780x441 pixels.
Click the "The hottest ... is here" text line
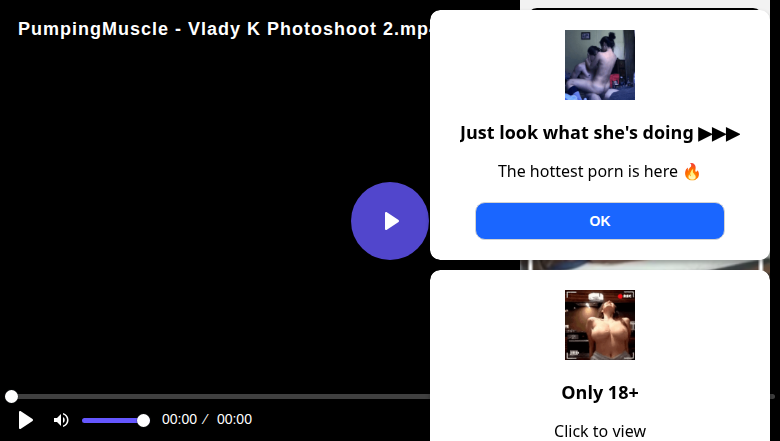click(587, 172)
